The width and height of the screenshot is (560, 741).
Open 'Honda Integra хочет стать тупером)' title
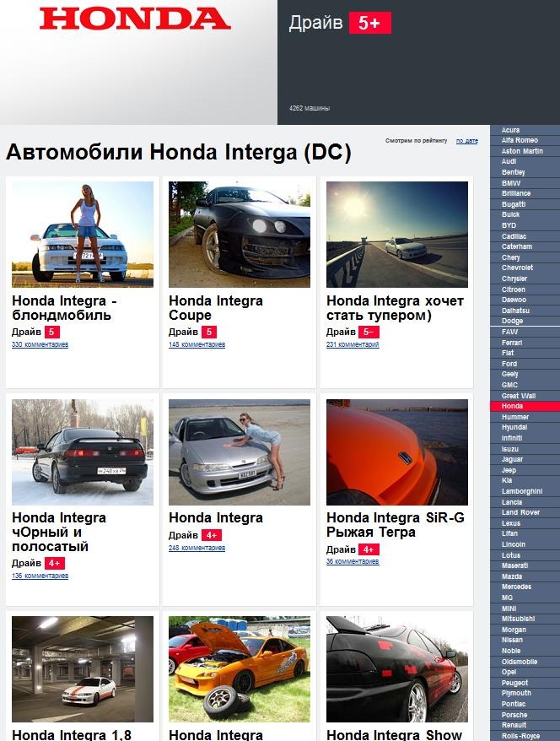(396, 308)
